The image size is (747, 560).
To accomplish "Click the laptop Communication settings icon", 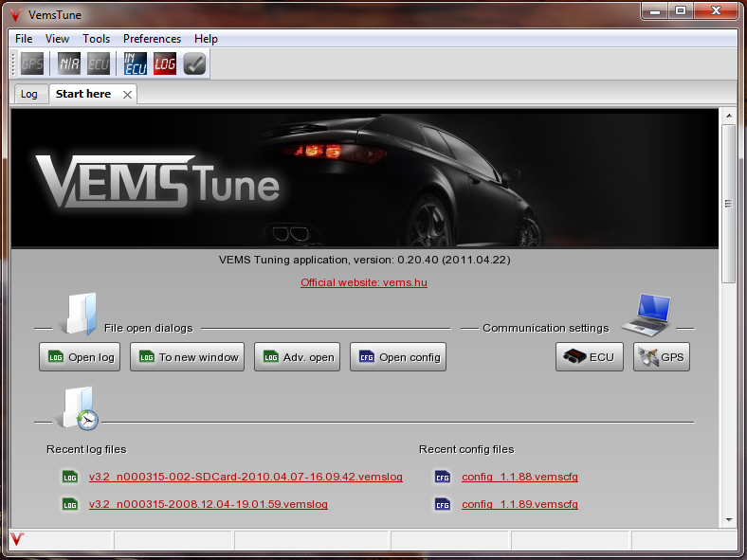I will [x=647, y=316].
